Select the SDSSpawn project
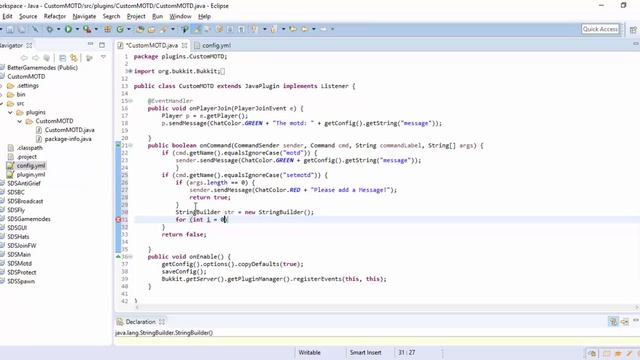 tap(18, 281)
